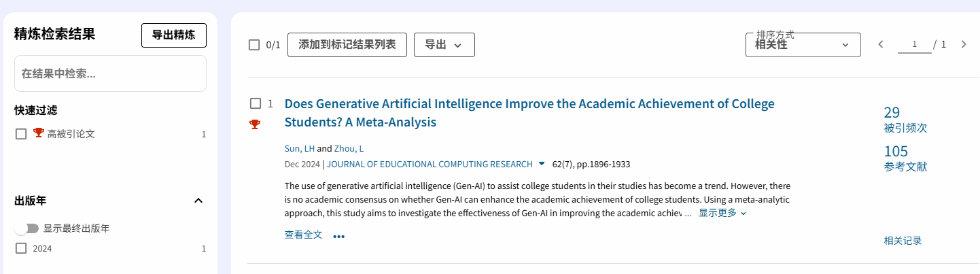Select the checkbox for result 1
Image resolution: width=980 pixels, height=274 pixels.
pyautogui.click(x=256, y=103)
